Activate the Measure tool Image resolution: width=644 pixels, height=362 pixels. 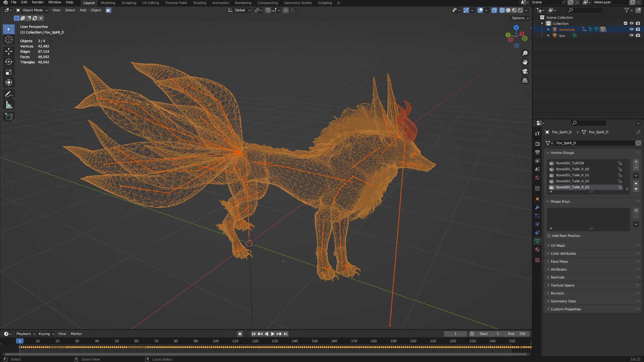pyautogui.click(x=9, y=105)
